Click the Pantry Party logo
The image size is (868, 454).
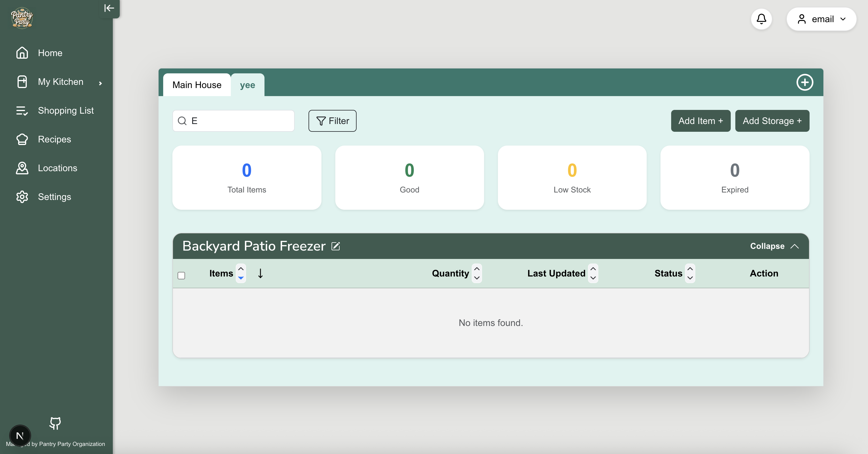(x=22, y=18)
